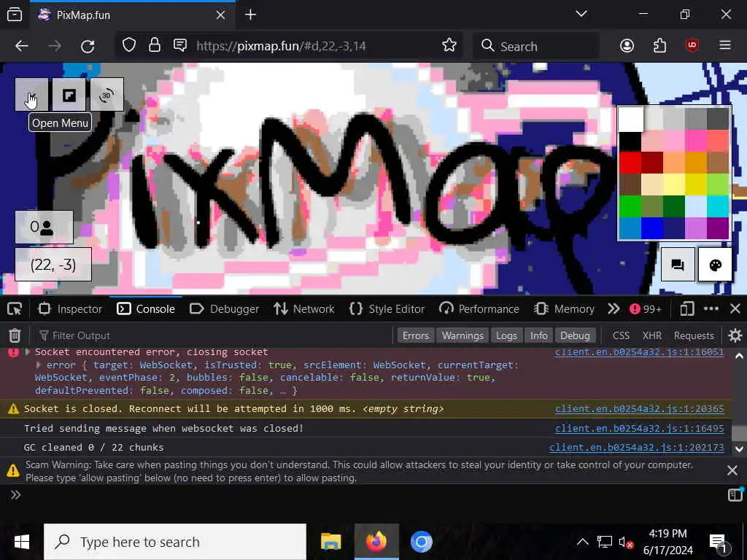
Task: Switch to the Debugger tab
Action: point(225,309)
